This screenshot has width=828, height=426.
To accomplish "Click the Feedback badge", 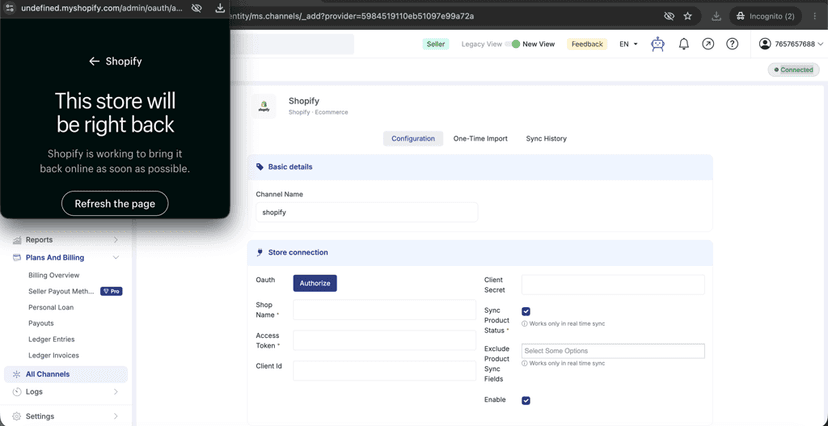I will coord(587,44).
